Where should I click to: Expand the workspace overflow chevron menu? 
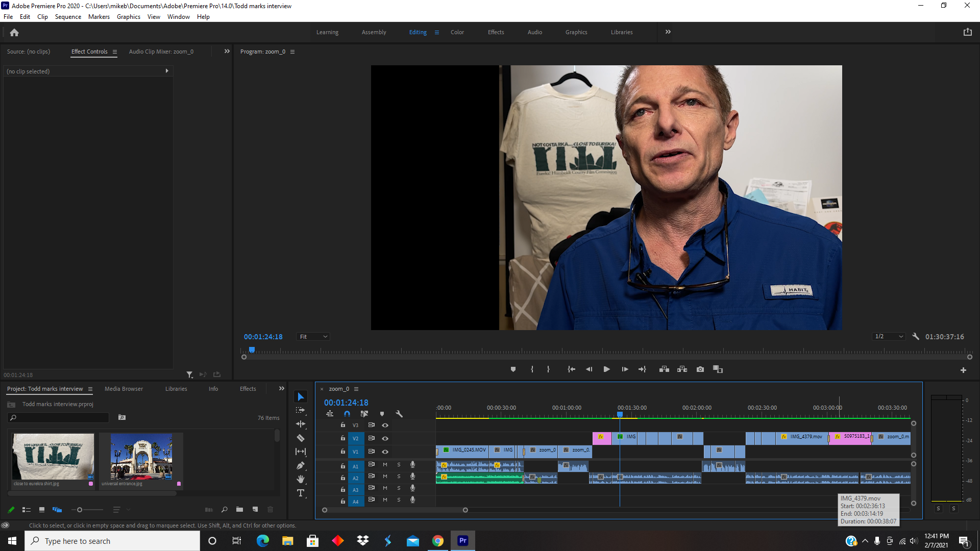pyautogui.click(x=668, y=32)
